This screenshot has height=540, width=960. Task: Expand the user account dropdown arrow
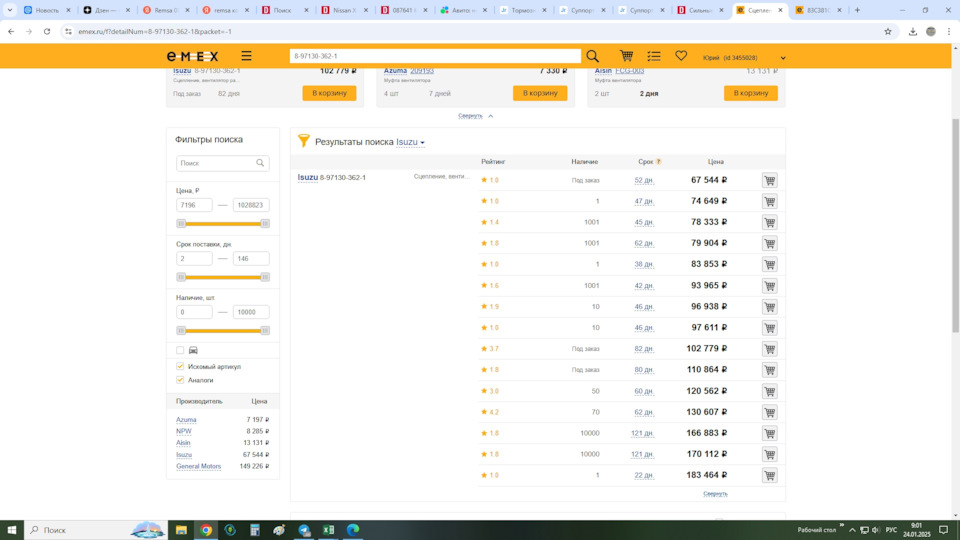[x=782, y=58]
